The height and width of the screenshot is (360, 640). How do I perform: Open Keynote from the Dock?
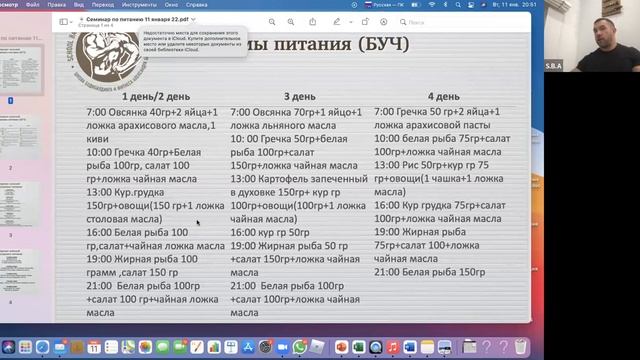point(231,347)
